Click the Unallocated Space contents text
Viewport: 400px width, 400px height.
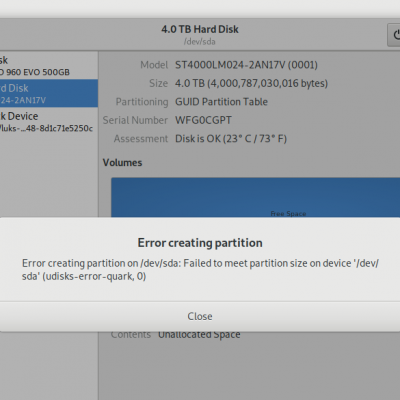199,335
